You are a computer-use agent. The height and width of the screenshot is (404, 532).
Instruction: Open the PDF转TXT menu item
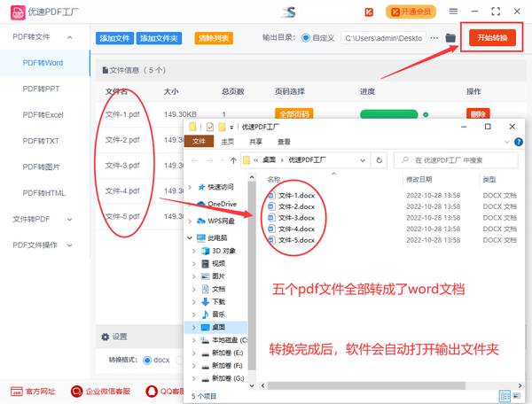pos(41,141)
